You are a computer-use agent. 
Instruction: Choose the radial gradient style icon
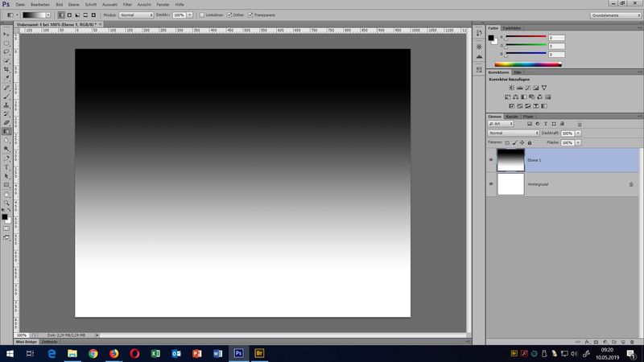pos(69,14)
